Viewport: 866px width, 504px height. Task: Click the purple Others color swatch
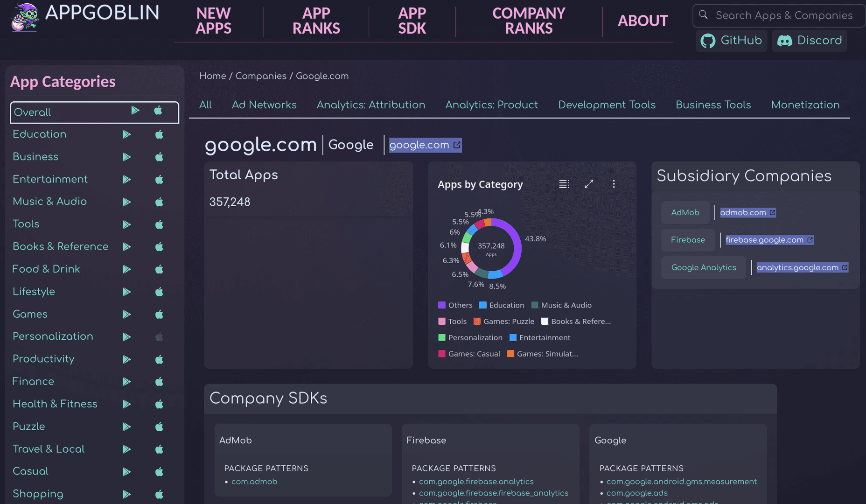441,305
